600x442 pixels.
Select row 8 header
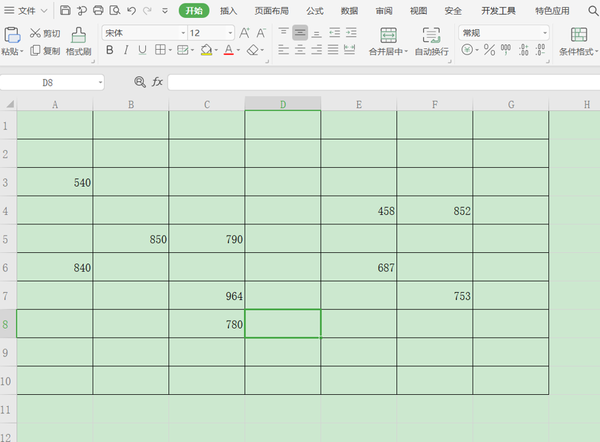[8, 324]
